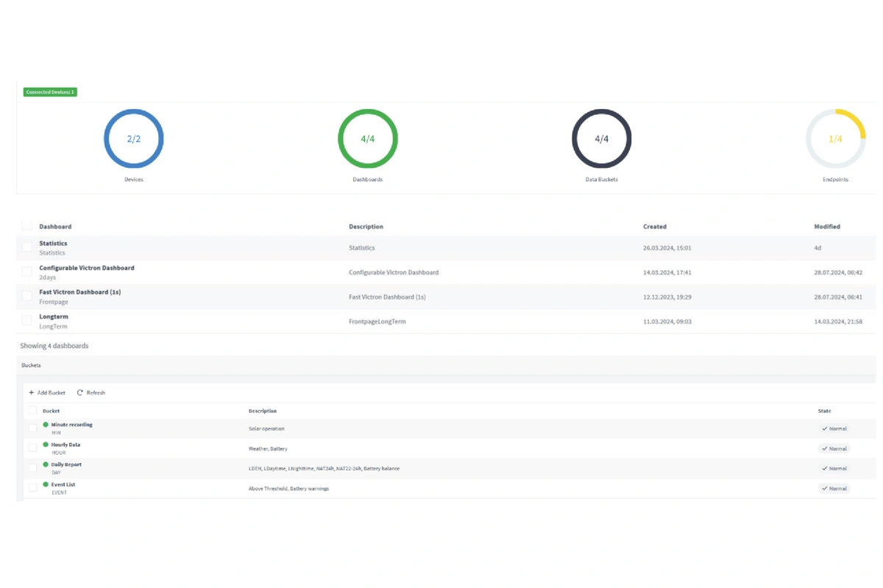Screen dimensions: 883x588
Task: Toggle the select-all dashboards checkbox
Action: pos(27,226)
